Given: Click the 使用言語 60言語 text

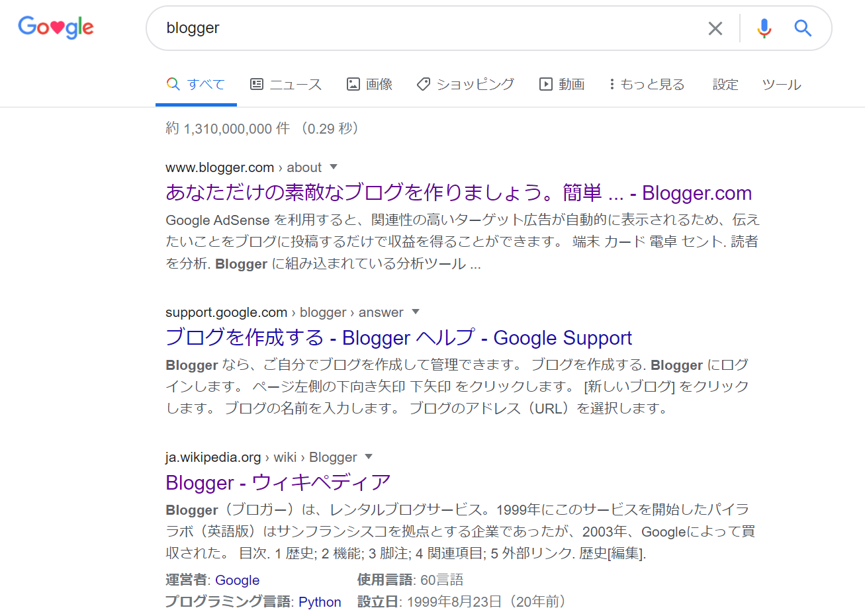Looking at the screenshot, I should (410, 580).
